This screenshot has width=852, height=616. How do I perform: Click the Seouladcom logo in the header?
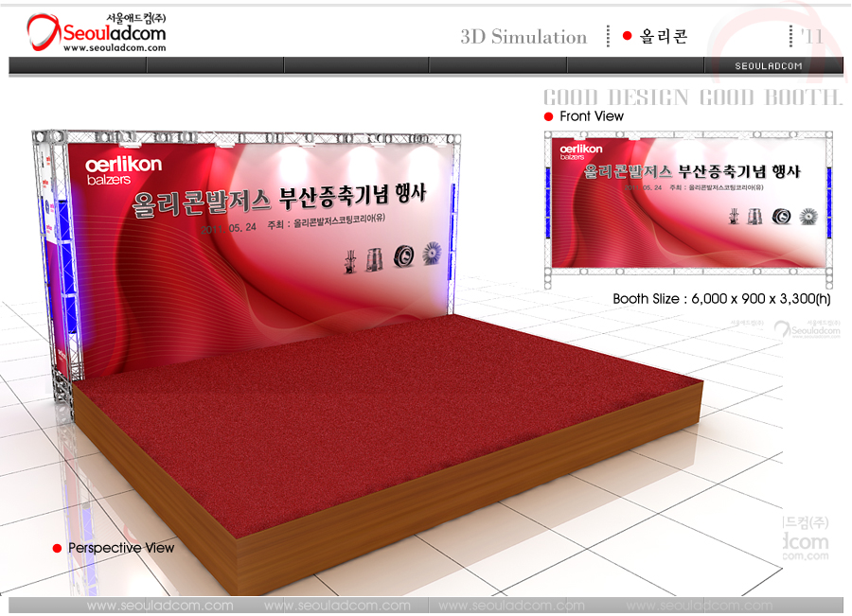pyautogui.click(x=97, y=31)
